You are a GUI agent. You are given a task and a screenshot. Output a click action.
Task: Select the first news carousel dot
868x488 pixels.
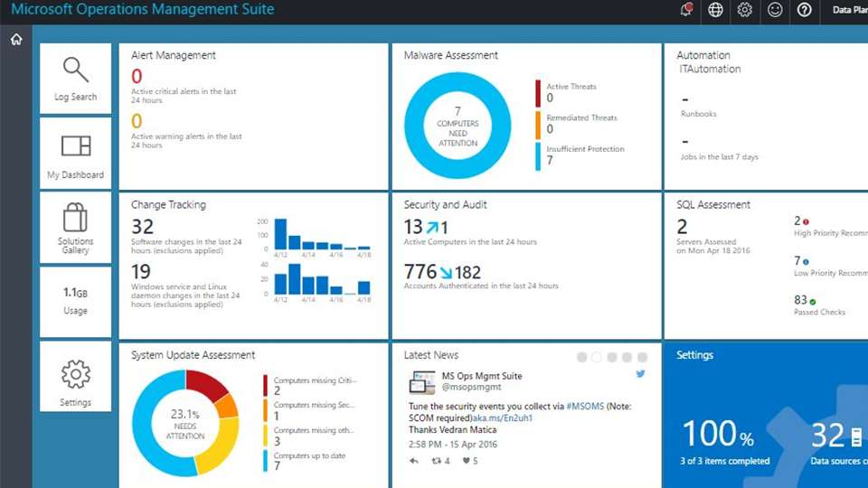(x=580, y=357)
